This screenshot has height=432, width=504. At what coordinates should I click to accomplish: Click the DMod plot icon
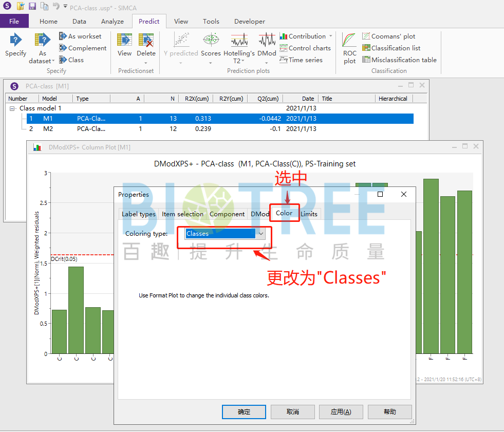click(267, 41)
